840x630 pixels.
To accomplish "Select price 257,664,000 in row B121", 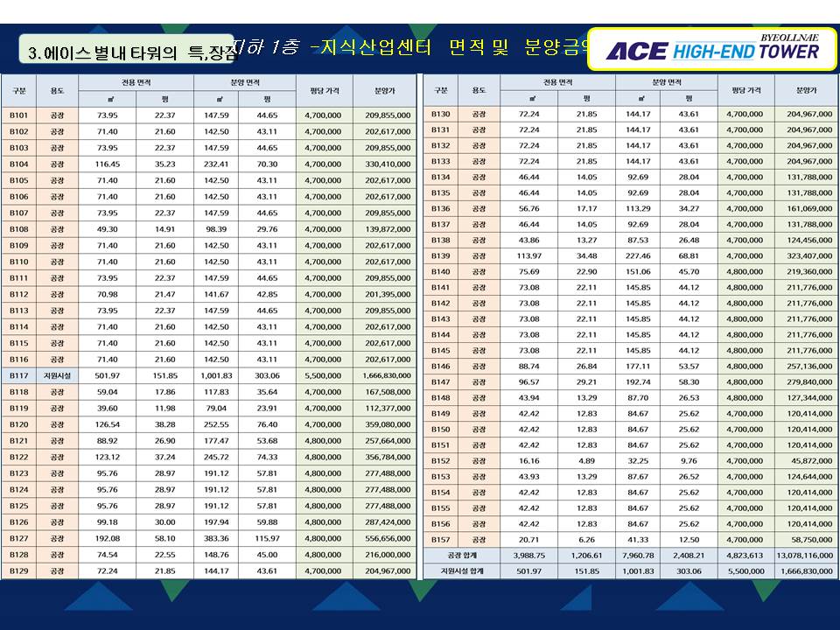I will point(388,441).
